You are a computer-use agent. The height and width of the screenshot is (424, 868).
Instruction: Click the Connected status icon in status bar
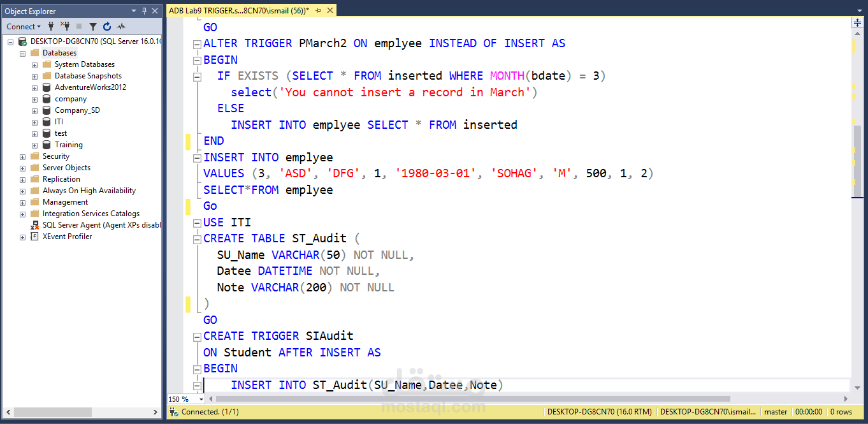coord(174,412)
